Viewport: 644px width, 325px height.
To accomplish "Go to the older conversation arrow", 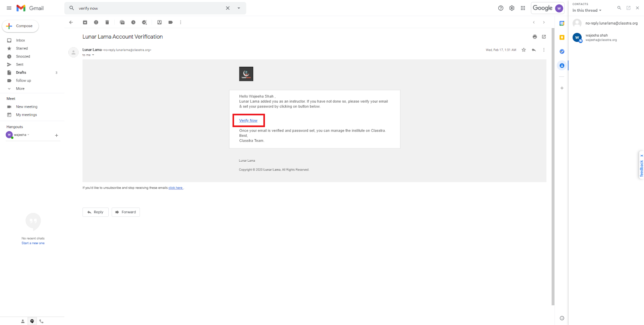I will 544,23.
